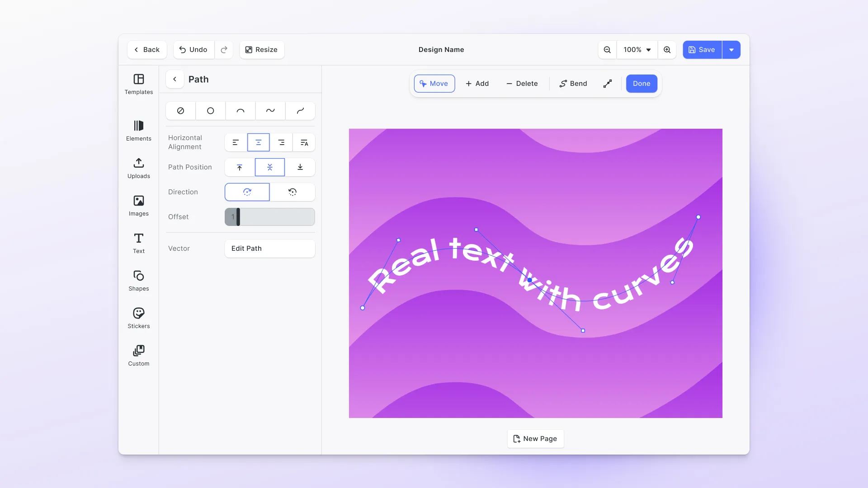
Task: Open the Templates panel
Action: tap(139, 84)
